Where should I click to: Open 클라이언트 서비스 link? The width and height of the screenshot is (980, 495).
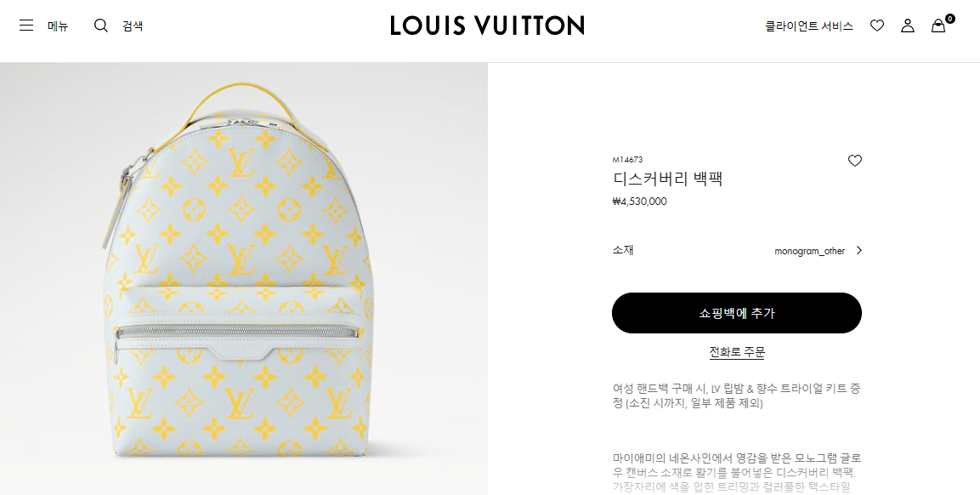click(809, 26)
